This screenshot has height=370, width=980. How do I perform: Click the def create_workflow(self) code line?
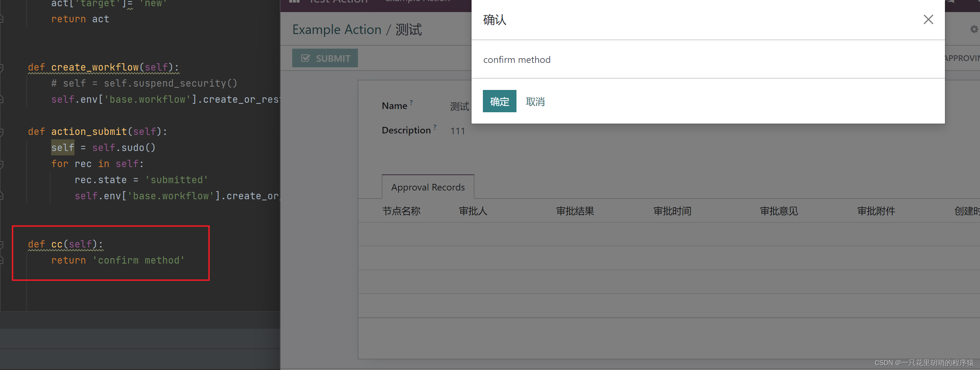point(103,67)
